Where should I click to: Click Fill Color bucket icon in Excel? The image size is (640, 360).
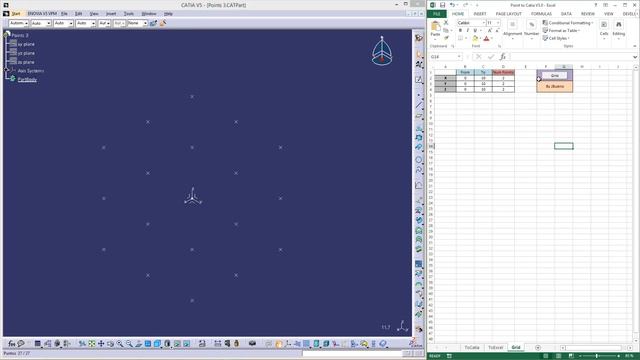(x=475, y=38)
